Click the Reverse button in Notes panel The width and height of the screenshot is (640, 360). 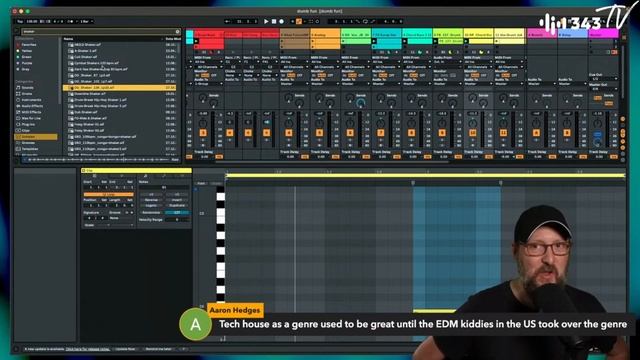(x=151, y=200)
